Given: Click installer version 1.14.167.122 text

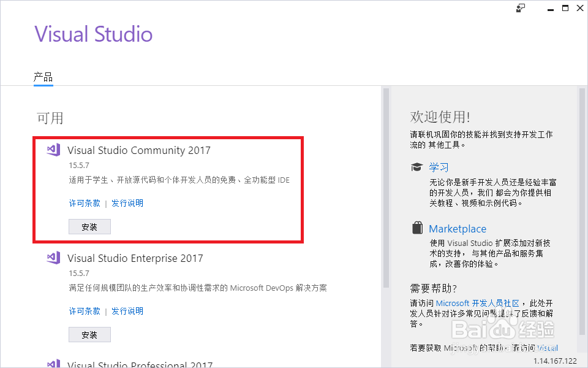Looking at the screenshot, I should 555,361.
